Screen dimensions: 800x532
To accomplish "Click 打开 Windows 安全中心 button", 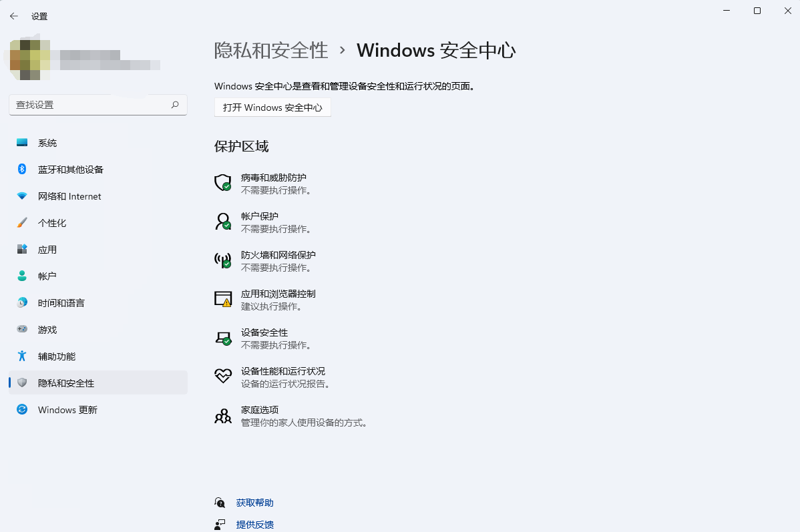I will click(x=272, y=107).
